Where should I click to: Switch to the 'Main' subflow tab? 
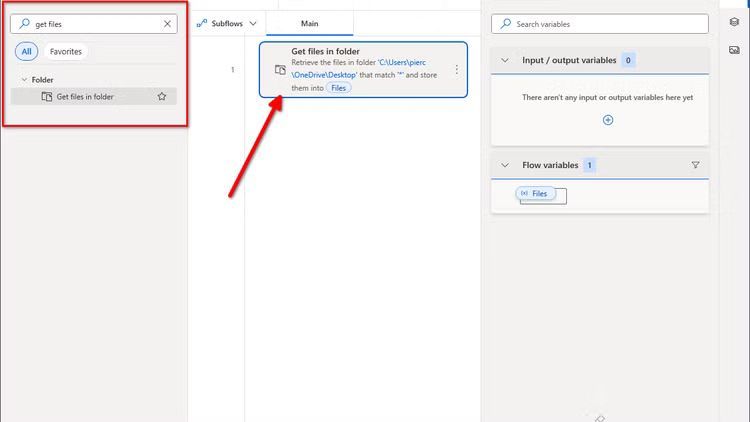pos(310,23)
